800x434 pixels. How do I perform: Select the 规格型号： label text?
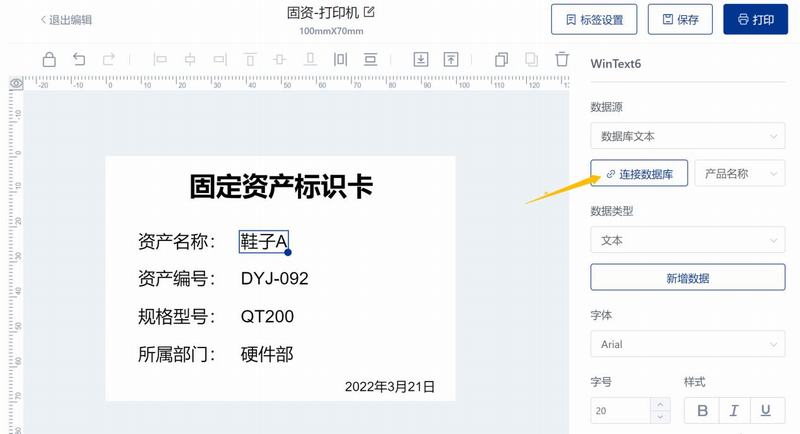(x=177, y=316)
